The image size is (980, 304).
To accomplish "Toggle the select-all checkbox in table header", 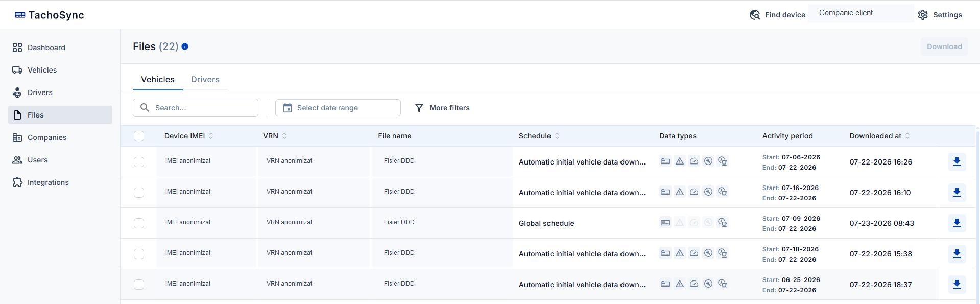I will (139, 136).
